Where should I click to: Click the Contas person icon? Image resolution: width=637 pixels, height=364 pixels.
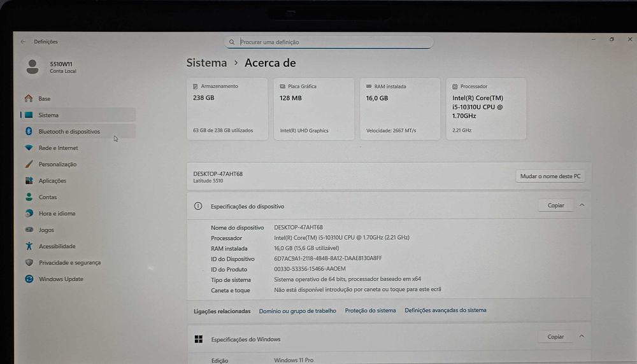(29, 197)
